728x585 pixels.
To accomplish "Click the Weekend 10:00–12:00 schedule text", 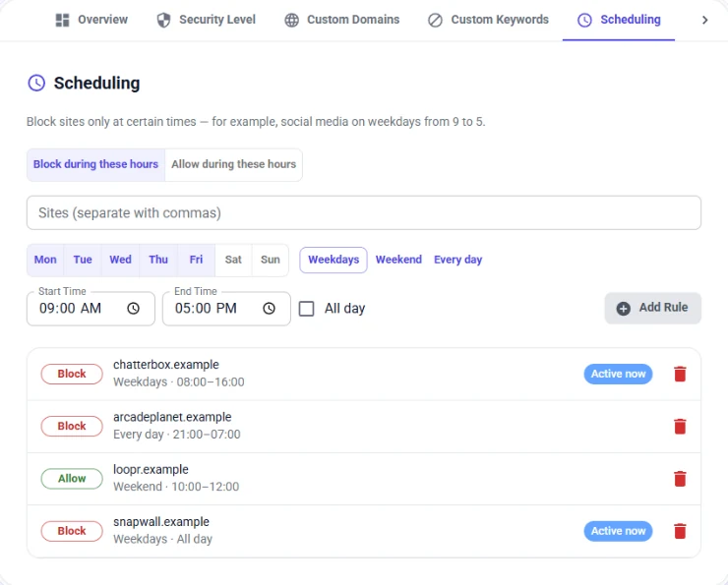I will [176, 487].
